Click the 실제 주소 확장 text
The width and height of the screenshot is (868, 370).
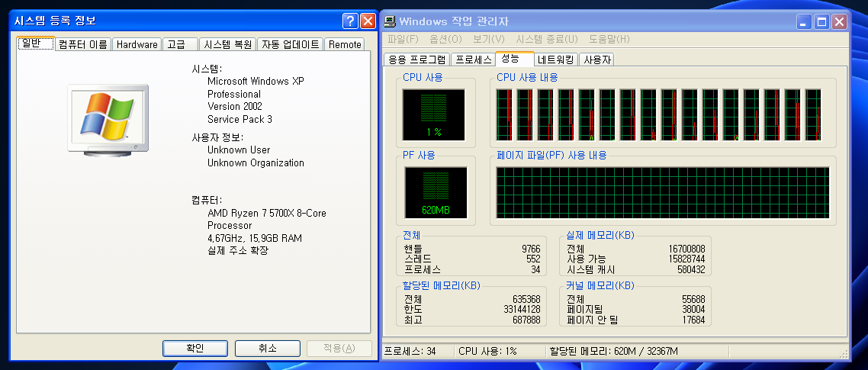238,250
